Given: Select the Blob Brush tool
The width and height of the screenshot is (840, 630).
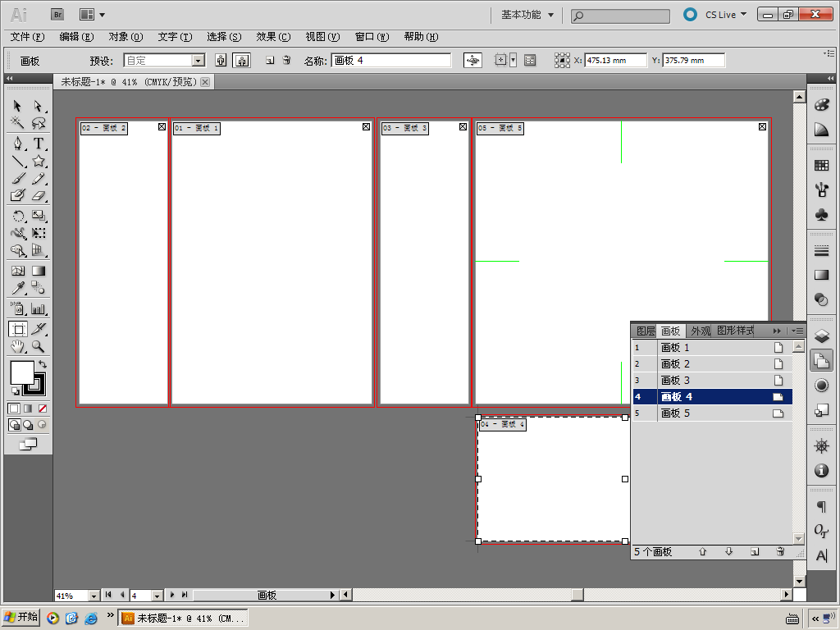Looking at the screenshot, I should click(x=17, y=195).
